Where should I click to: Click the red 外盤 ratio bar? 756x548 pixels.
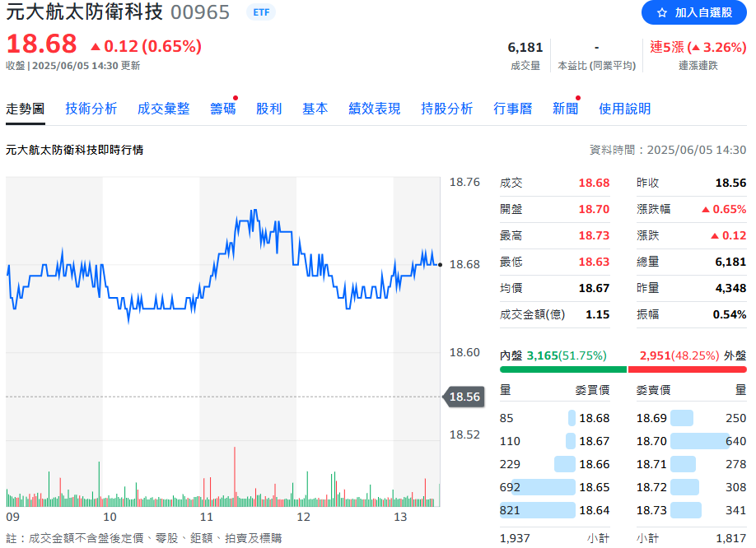coord(688,369)
